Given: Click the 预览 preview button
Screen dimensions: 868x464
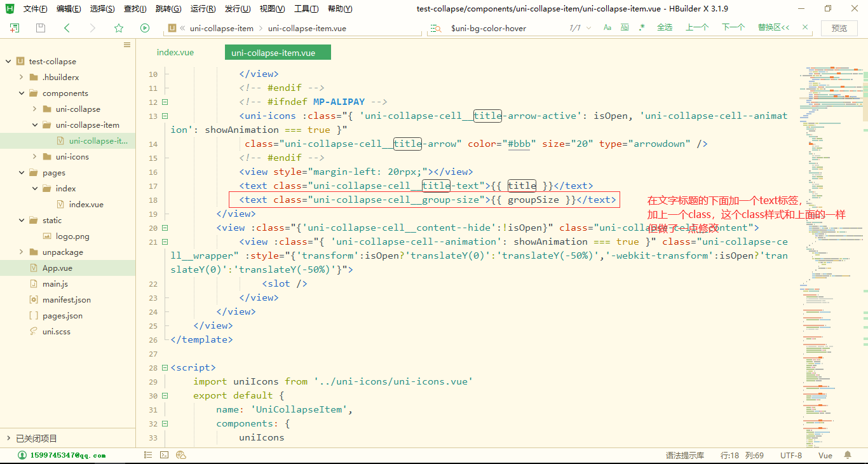Looking at the screenshot, I should pos(839,28).
